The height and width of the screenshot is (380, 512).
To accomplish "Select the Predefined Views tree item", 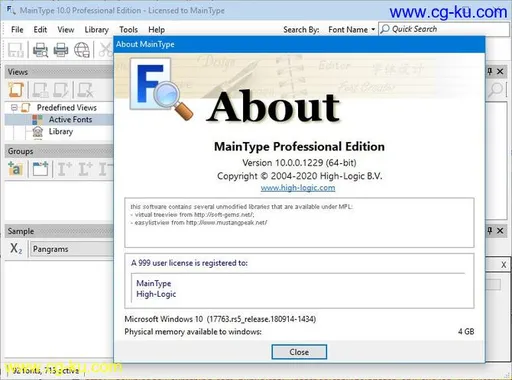I will pyautogui.click(x=67, y=108).
